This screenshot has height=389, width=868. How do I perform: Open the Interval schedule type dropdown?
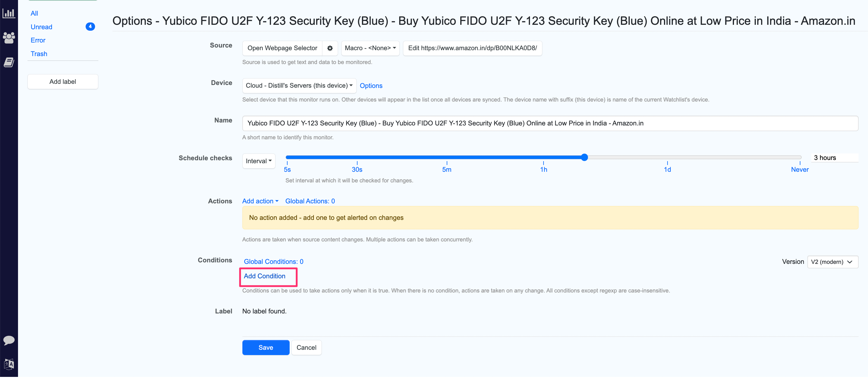258,161
